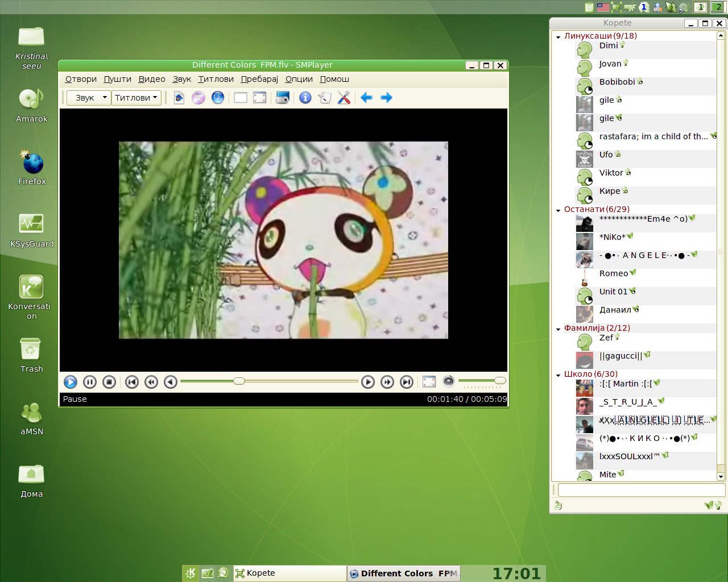
Task: Click the largest forward skip button
Action: point(407,382)
